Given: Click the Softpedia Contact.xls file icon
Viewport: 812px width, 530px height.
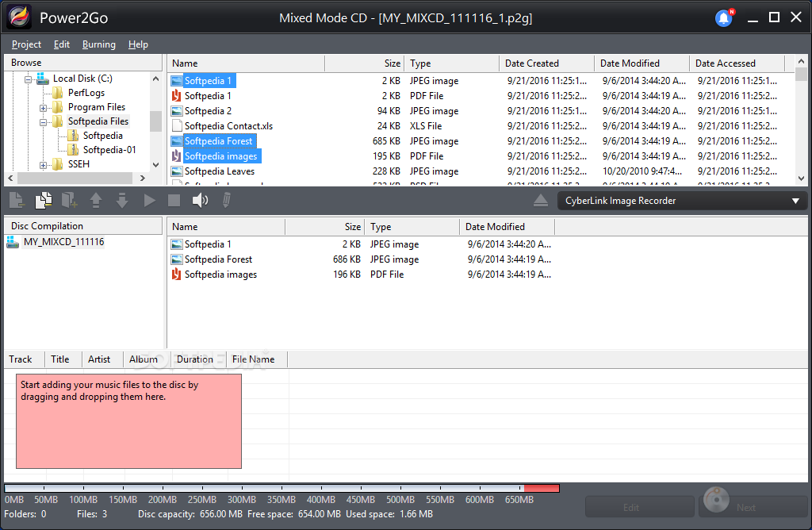Looking at the screenshot, I should click(x=177, y=126).
